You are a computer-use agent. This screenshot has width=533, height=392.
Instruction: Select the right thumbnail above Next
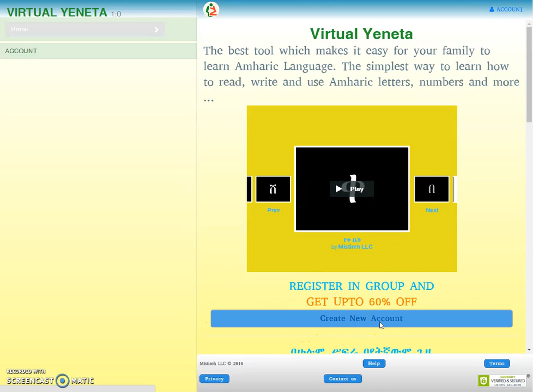tap(432, 189)
